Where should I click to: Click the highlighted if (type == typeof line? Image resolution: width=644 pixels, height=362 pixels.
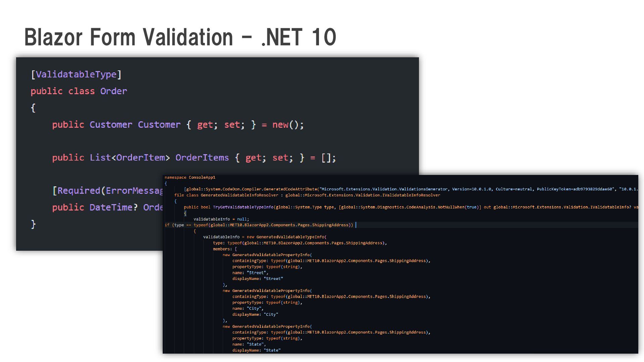(x=258, y=225)
